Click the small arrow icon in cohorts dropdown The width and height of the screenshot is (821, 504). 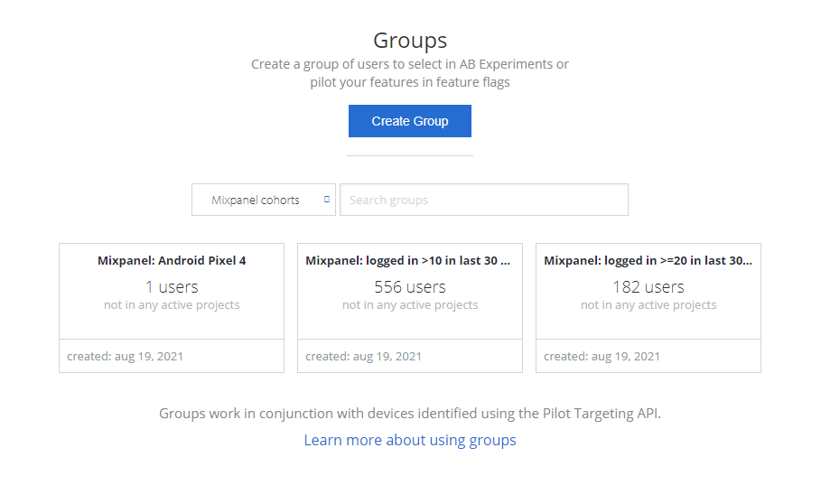click(x=327, y=200)
